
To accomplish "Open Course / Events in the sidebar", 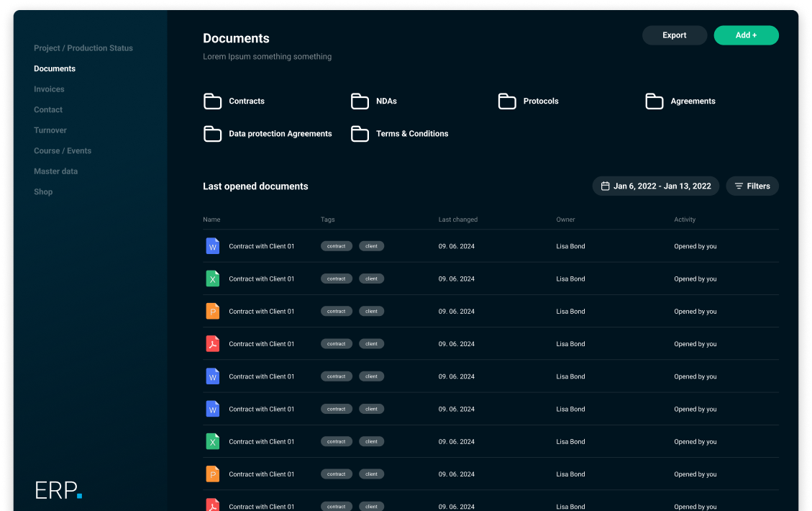I will tap(63, 151).
